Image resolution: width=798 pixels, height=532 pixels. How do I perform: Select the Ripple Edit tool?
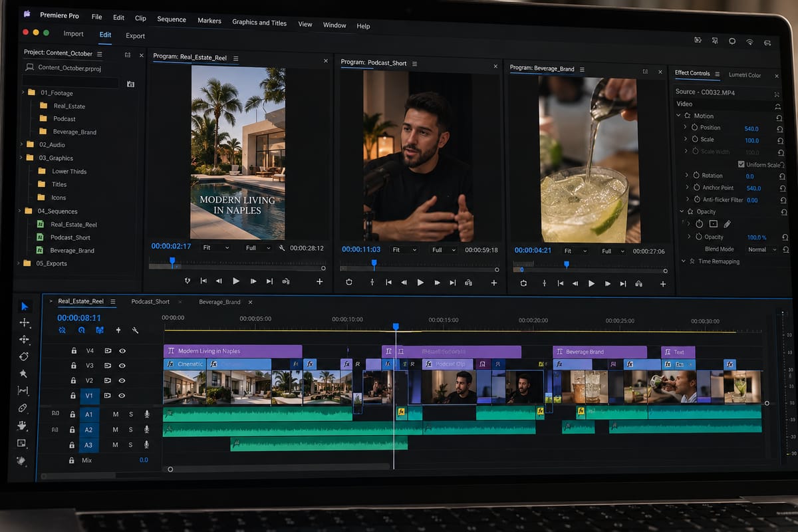25,340
